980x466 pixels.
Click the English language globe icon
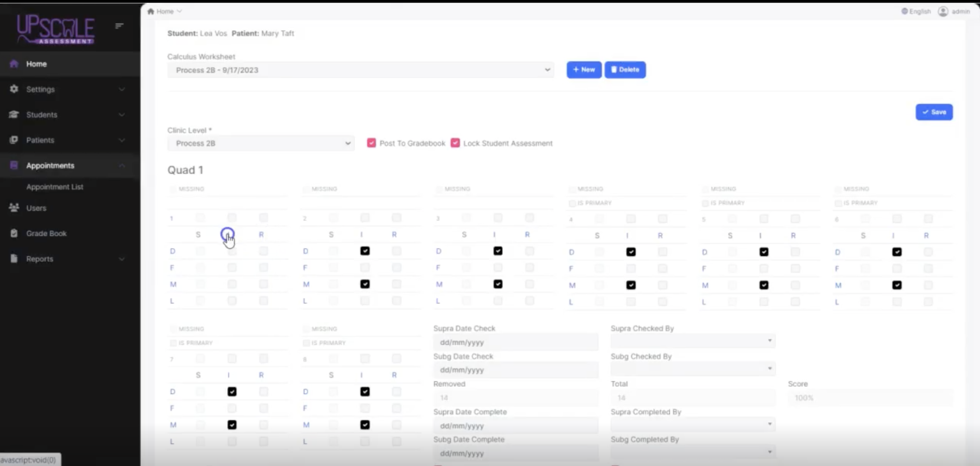(x=904, y=11)
